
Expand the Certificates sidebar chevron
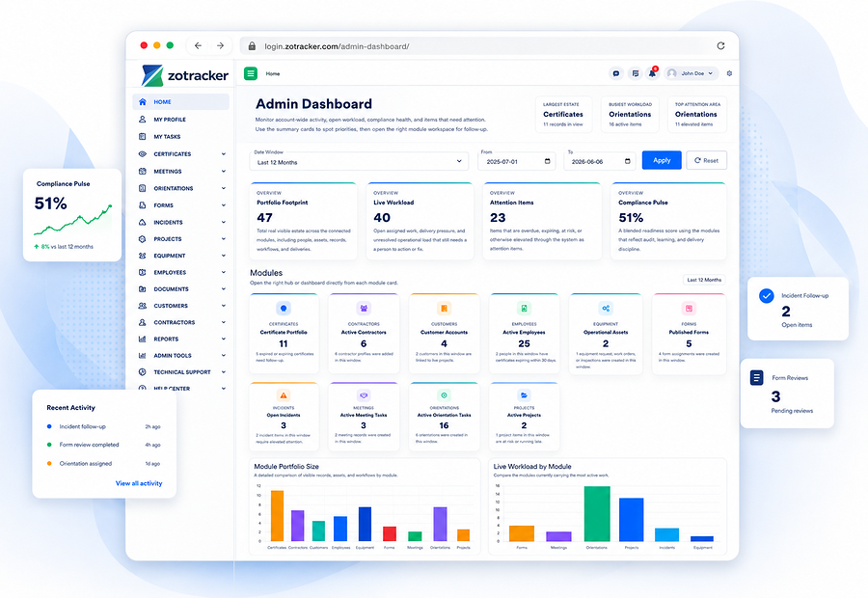coord(224,154)
